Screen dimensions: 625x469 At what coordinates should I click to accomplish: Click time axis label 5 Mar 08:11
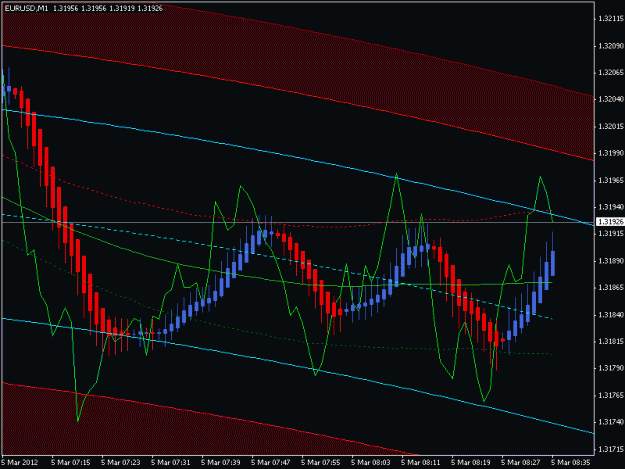click(x=421, y=462)
